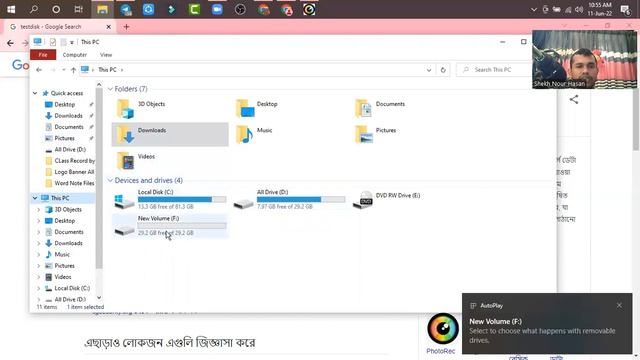Click navigation pane scroll up arrow
Viewport: 640px width, 360px height.
pyautogui.click(x=99, y=84)
